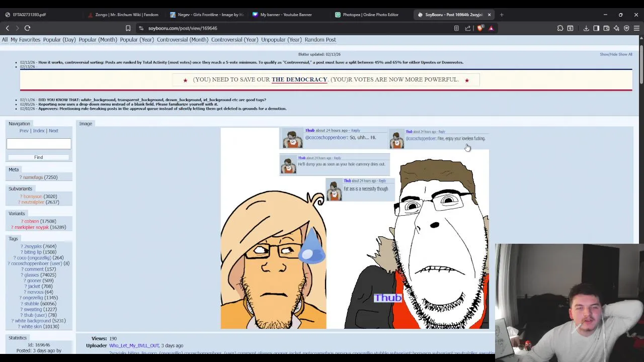The height and width of the screenshot is (362, 644).
Task: Switch to the Zongo Mr. Birchum Wiki tab
Action: 124,15
